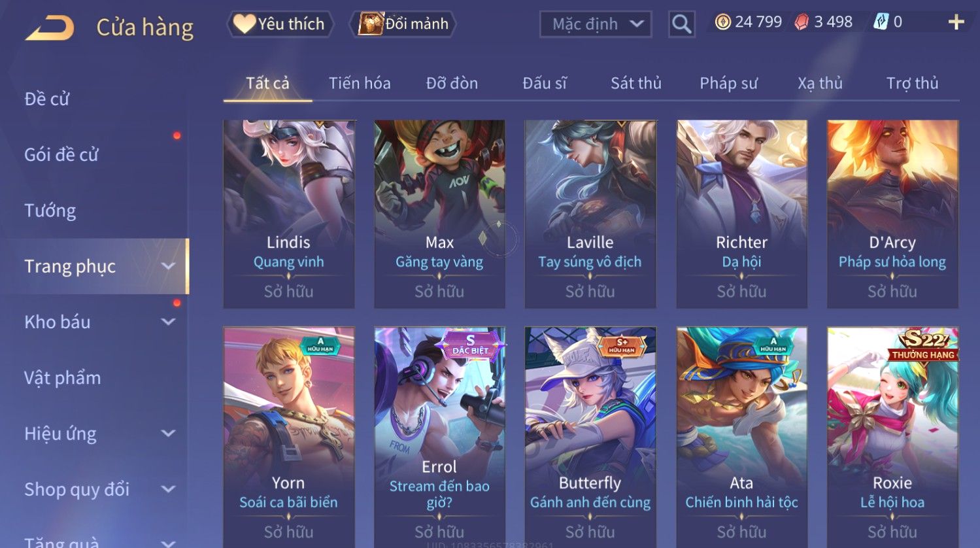Collapse the Trang phục section chevron

(168, 266)
